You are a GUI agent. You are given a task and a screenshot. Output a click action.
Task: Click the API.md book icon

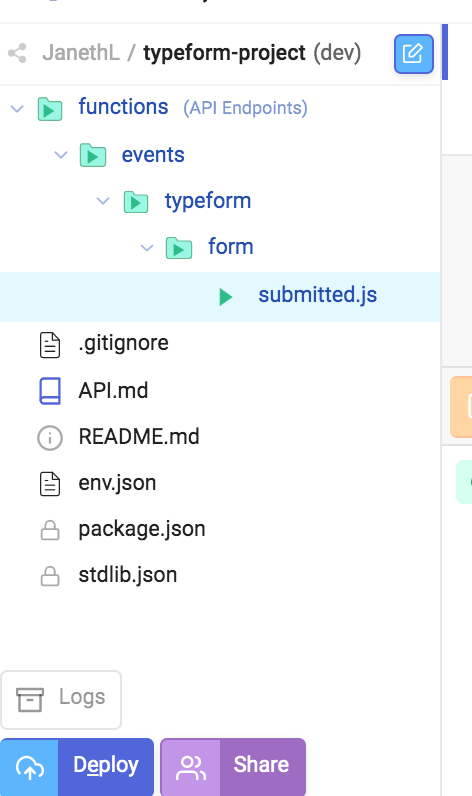(x=50, y=391)
